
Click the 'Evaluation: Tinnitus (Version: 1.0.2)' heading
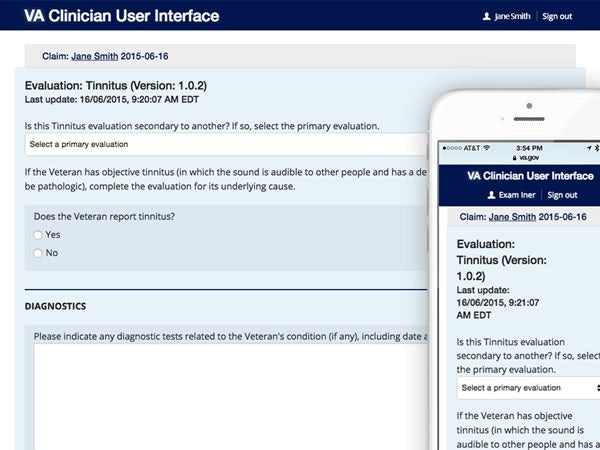116,85
